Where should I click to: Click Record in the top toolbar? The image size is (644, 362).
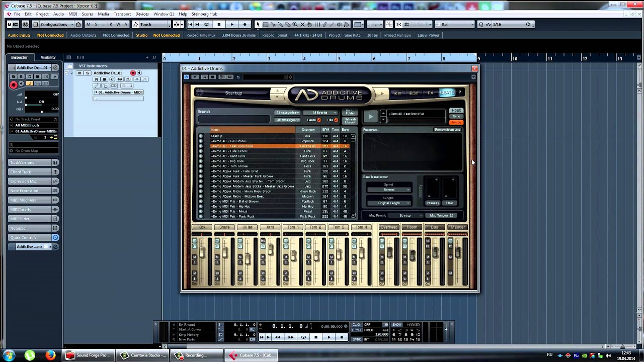tap(245, 24)
